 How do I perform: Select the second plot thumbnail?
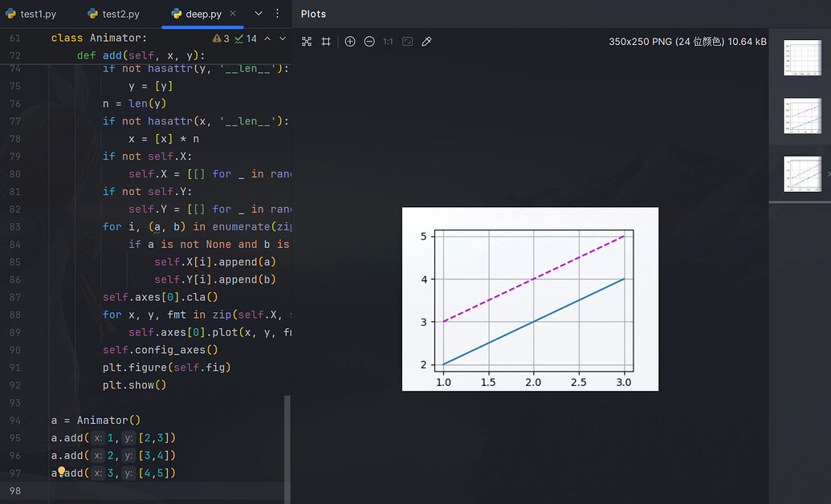801,116
